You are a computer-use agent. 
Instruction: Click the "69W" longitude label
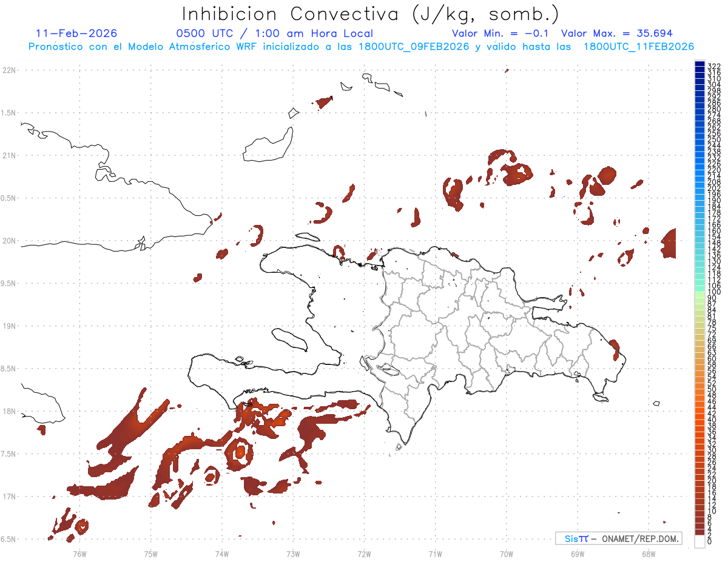point(578,554)
